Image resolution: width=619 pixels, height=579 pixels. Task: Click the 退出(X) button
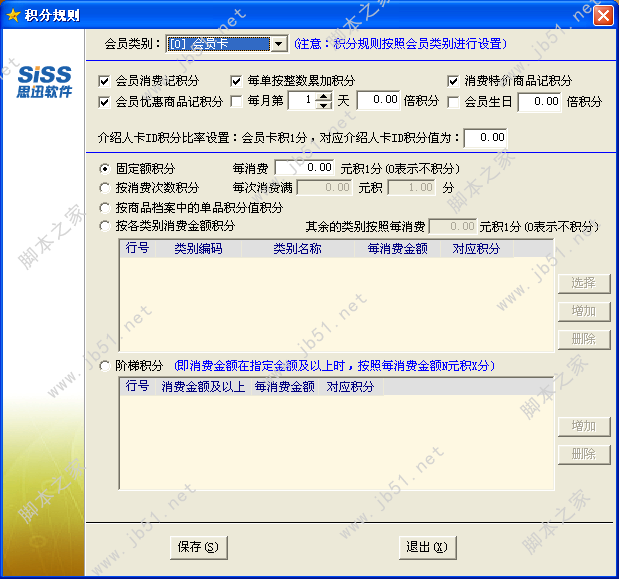click(x=427, y=547)
